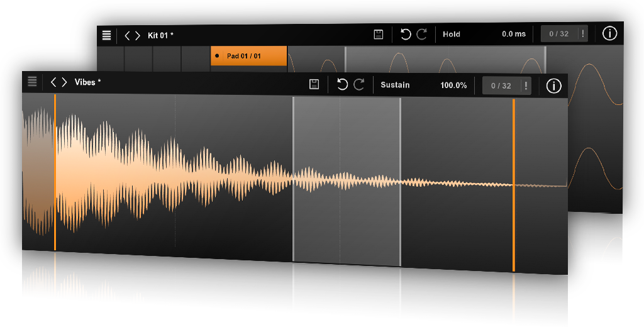
Task: Click inside the highlighted loop region
Action: (x=347, y=182)
